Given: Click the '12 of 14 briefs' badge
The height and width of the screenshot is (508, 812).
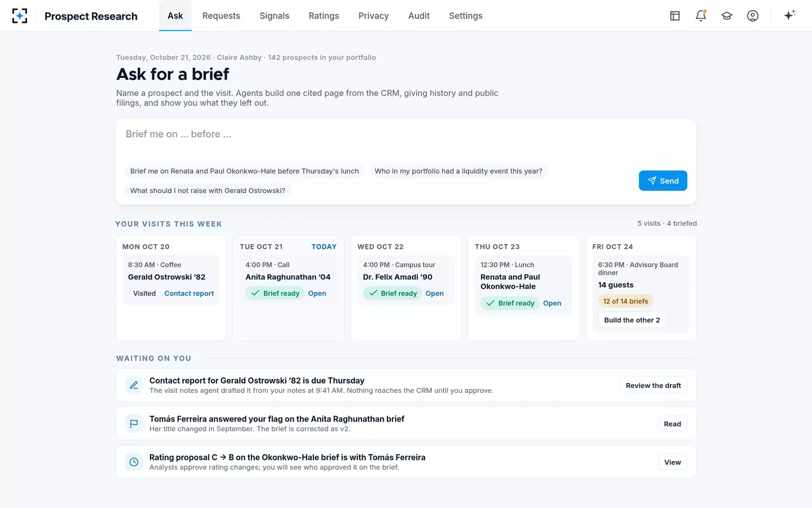Looking at the screenshot, I should tap(625, 301).
